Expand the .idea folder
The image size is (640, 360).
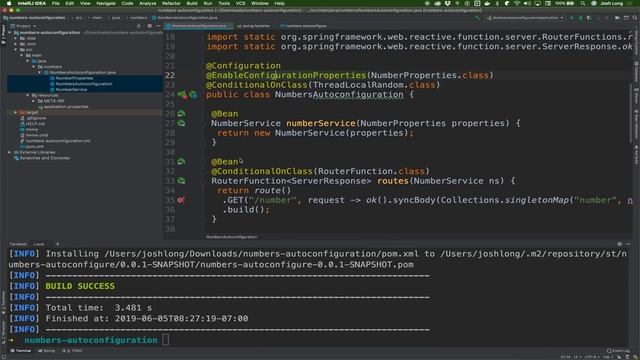pos(16,38)
